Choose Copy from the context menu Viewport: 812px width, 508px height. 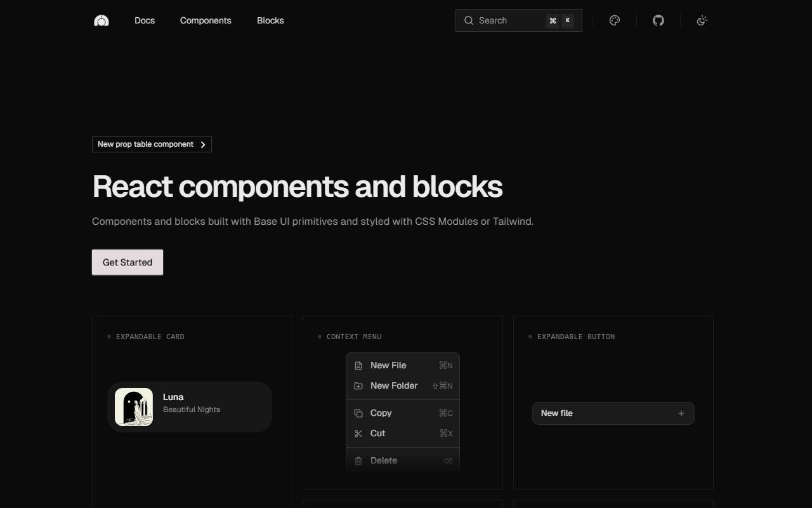click(x=403, y=413)
